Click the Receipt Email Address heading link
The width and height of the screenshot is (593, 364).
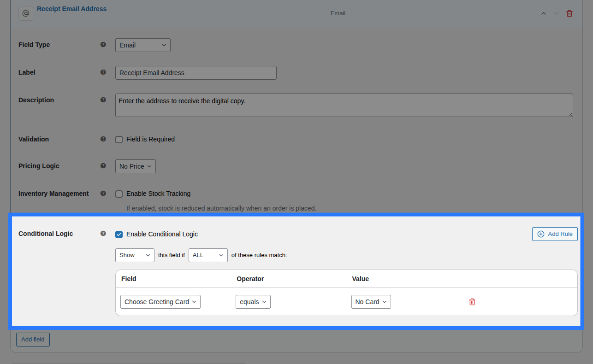coord(71,9)
